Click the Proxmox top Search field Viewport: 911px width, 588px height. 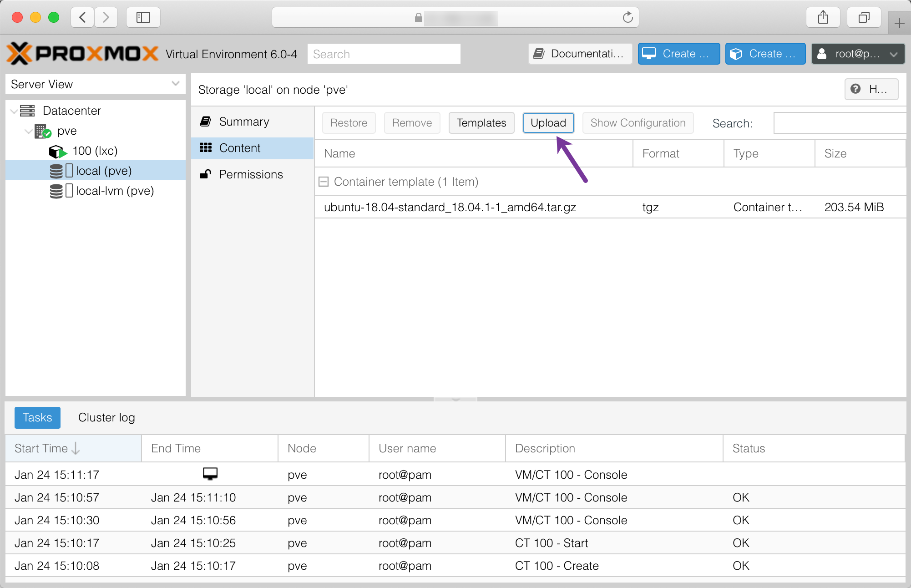pos(384,54)
